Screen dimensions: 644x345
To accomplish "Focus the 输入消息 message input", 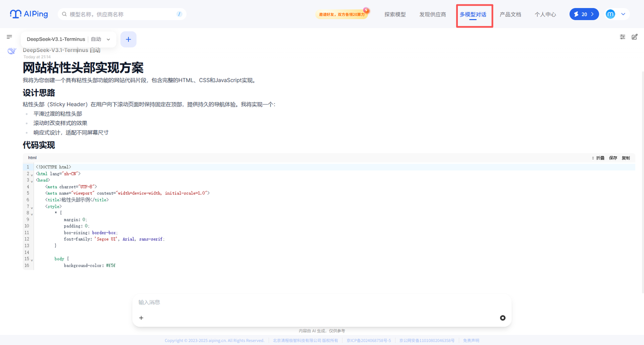I will 322,302.
